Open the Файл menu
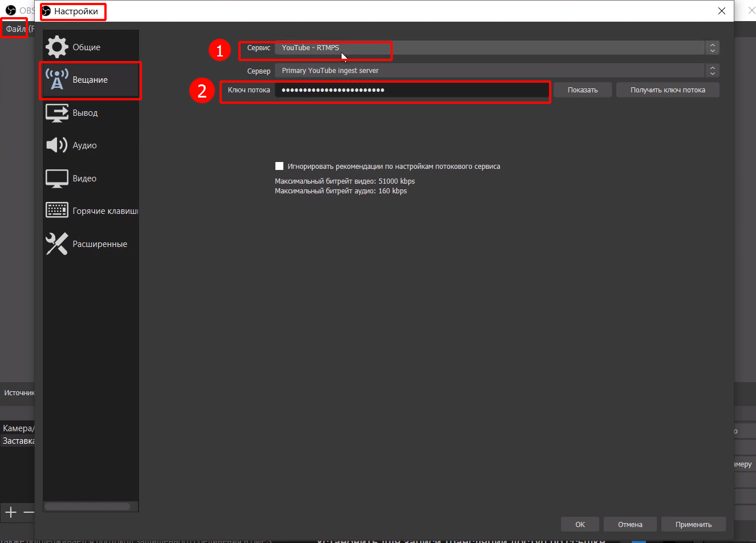The width and height of the screenshot is (756, 543). (15, 29)
